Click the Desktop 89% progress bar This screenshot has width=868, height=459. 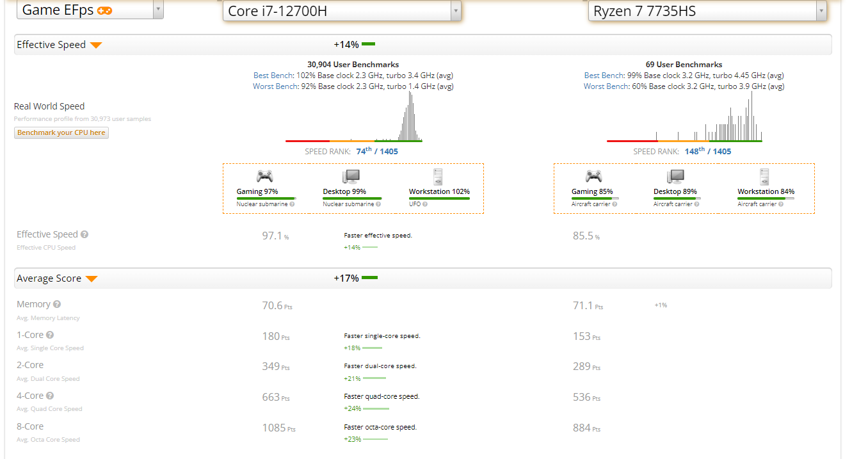(x=677, y=198)
